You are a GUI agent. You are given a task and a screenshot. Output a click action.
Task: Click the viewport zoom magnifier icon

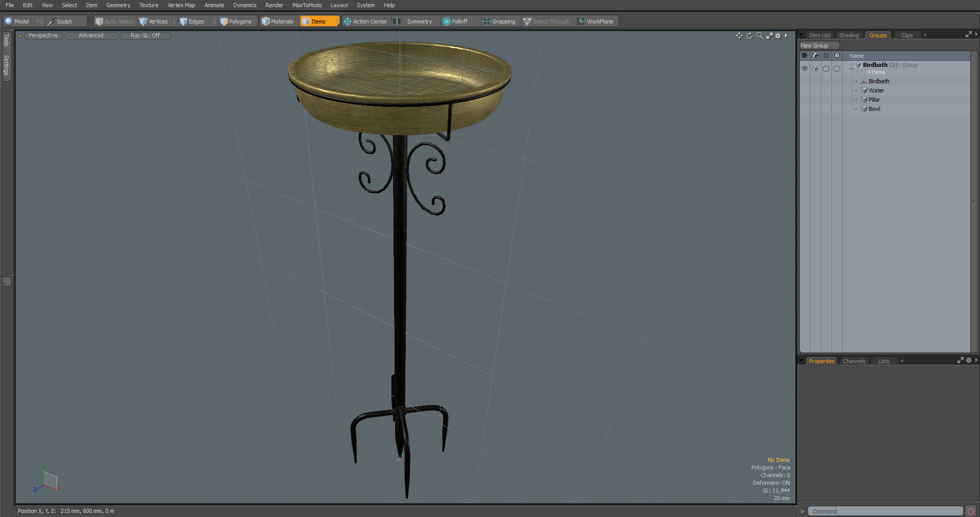click(759, 36)
